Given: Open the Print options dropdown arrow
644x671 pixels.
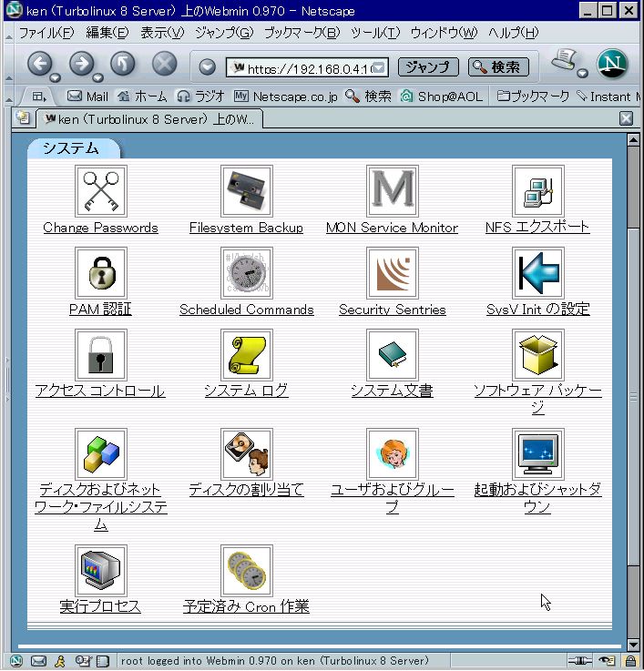Looking at the screenshot, I should pos(582,73).
